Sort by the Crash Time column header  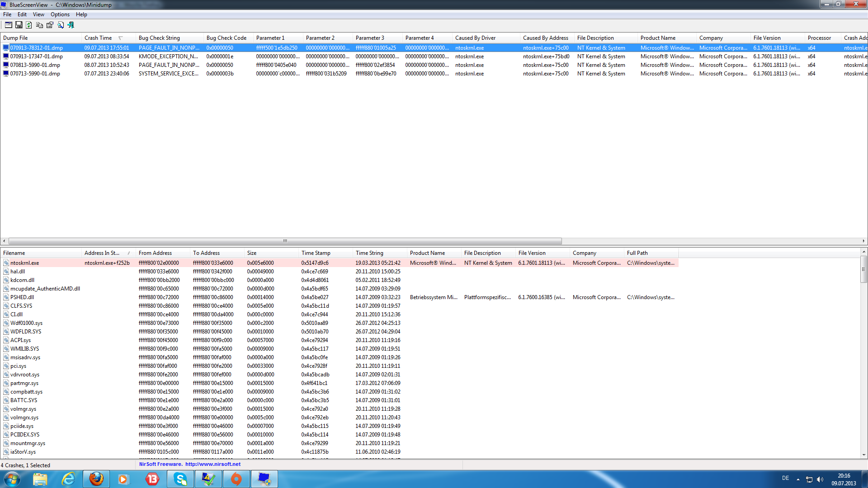point(98,38)
